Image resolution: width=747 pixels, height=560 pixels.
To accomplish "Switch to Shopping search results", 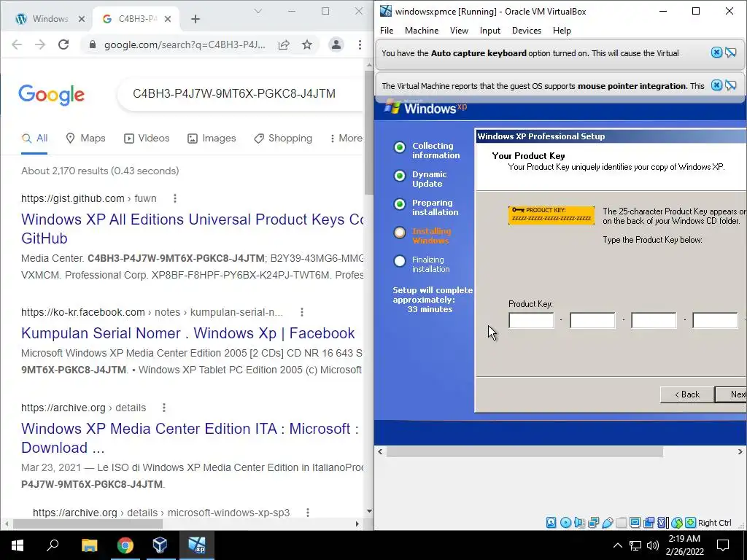I will 283,138.
